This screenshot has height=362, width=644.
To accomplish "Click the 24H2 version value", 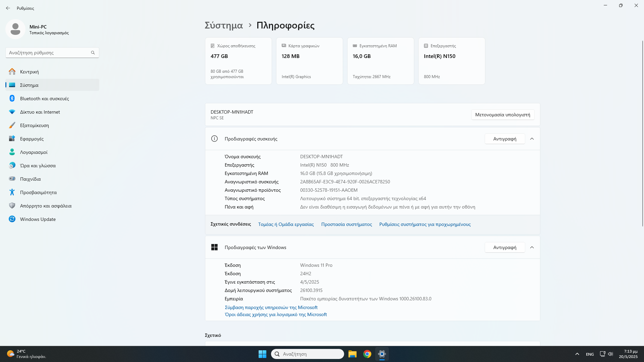I will tap(306, 274).
